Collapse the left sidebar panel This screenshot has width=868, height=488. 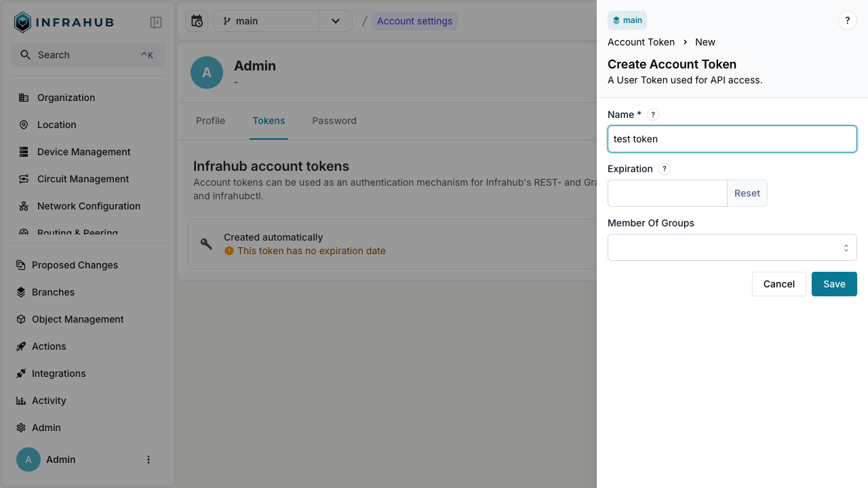coord(155,22)
